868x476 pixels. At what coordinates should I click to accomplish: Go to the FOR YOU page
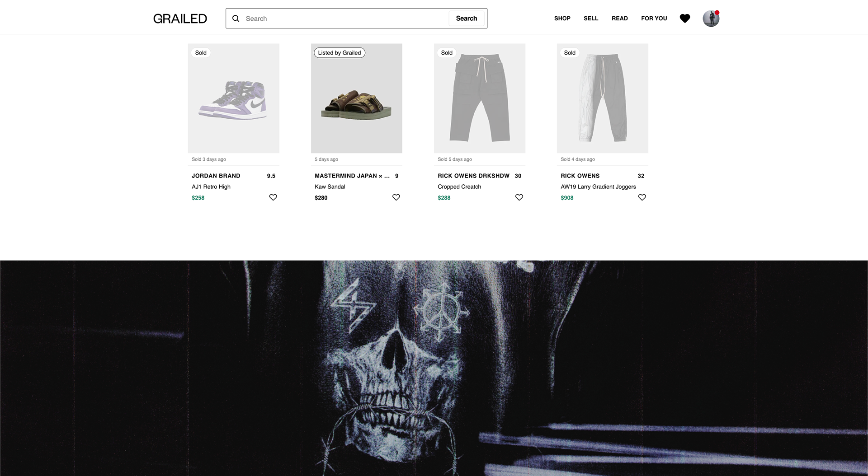coord(654,19)
